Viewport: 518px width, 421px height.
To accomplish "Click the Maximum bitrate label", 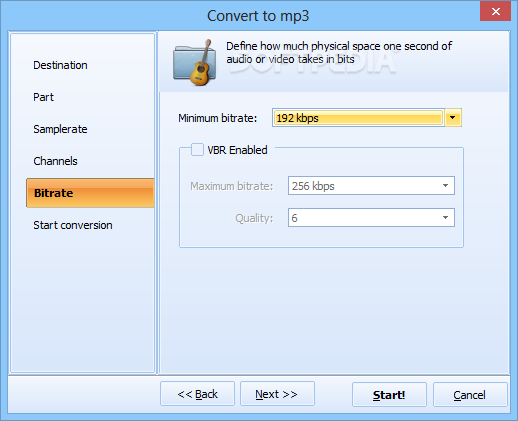I will coord(232,186).
